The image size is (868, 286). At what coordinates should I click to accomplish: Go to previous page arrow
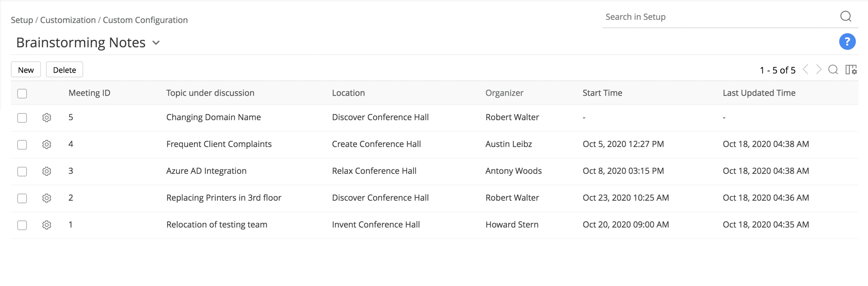[x=805, y=70]
